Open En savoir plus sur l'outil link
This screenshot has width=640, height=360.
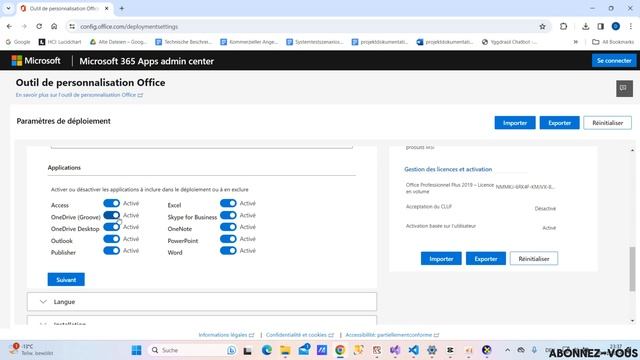point(79,95)
